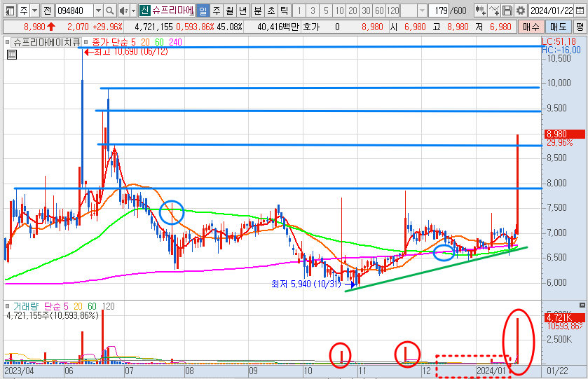Choose interval 60 button in toolbar
This screenshot has height=379, width=588.
[x=379, y=11]
